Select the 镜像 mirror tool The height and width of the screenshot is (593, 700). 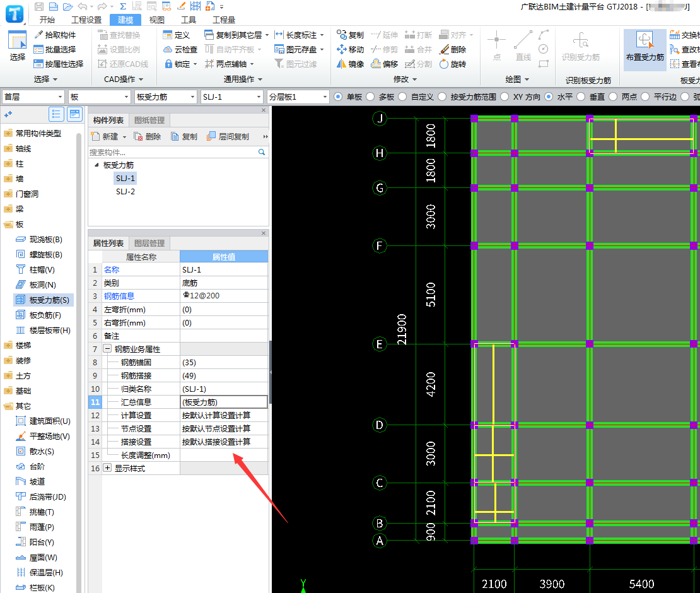click(x=351, y=64)
